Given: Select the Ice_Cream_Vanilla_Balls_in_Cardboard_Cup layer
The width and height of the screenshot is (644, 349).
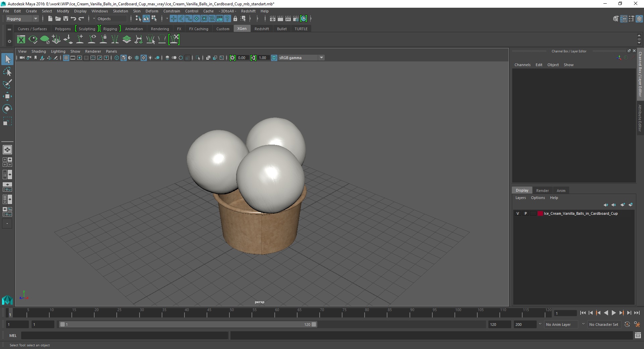Looking at the screenshot, I should pos(581,213).
